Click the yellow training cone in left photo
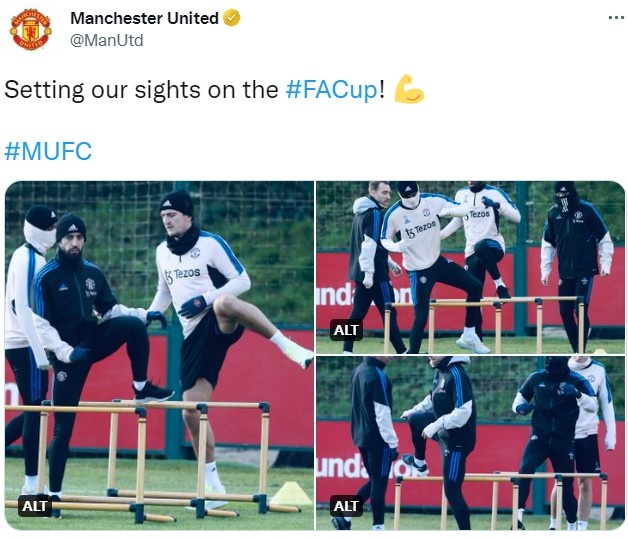Viewport: 628px width, 539px height. pyautogui.click(x=291, y=493)
